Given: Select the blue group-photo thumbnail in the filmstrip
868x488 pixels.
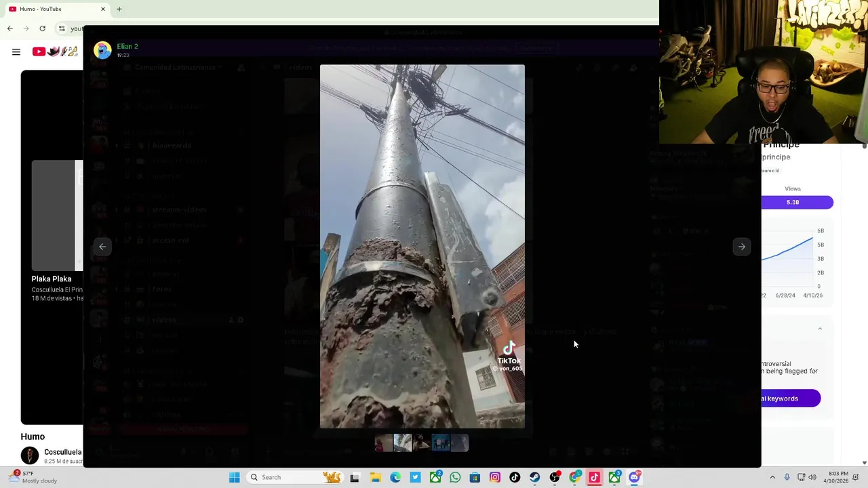Looking at the screenshot, I should 440,443.
